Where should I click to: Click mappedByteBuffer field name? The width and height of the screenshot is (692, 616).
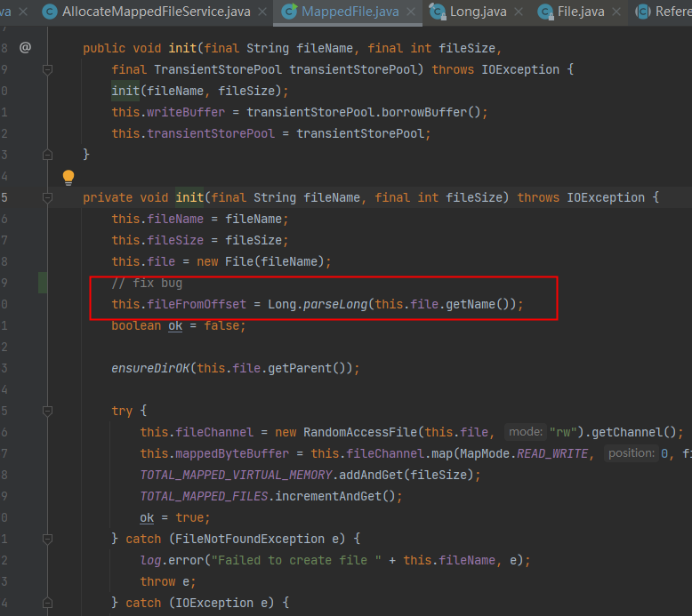tap(232, 453)
